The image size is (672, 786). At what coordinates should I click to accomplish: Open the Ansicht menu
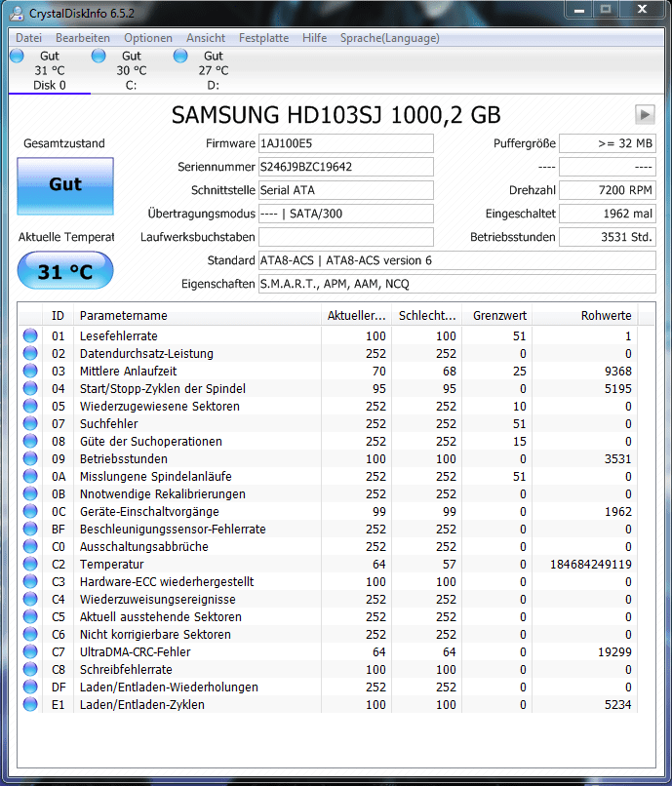tap(206, 38)
